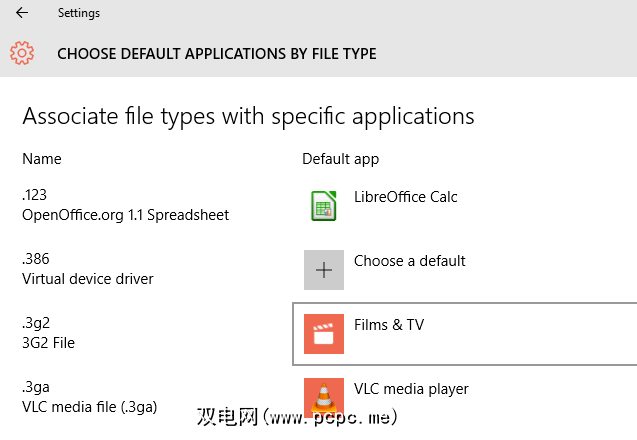
Task: Select the 'Films & TV' app label
Action: pyautogui.click(x=390, y=325)
